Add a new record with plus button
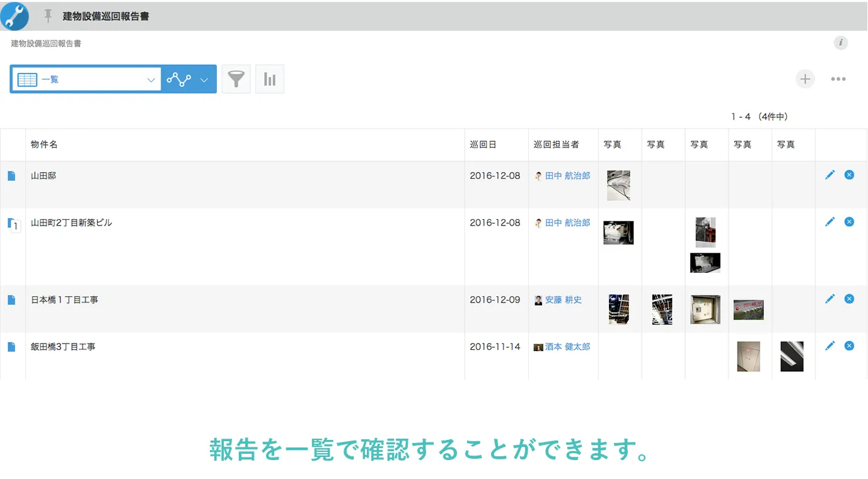The image size is (868, 479). pos(805,79)
